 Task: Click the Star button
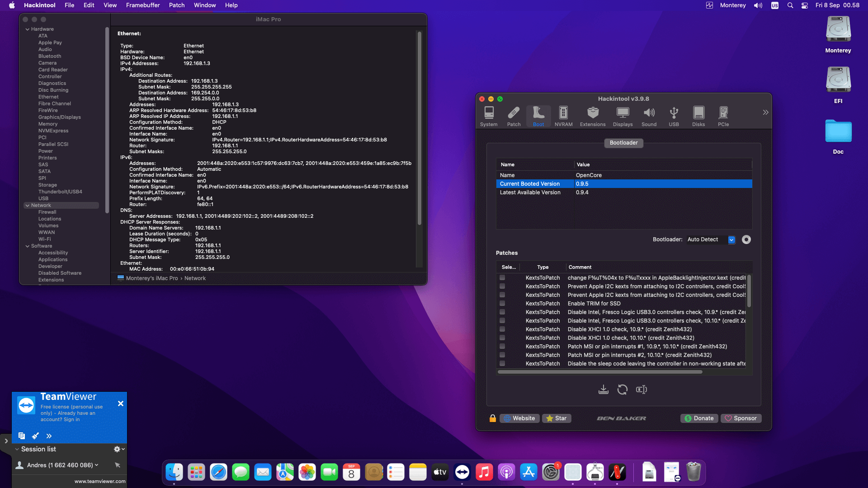pyautogui.click(x=557, y=418)
